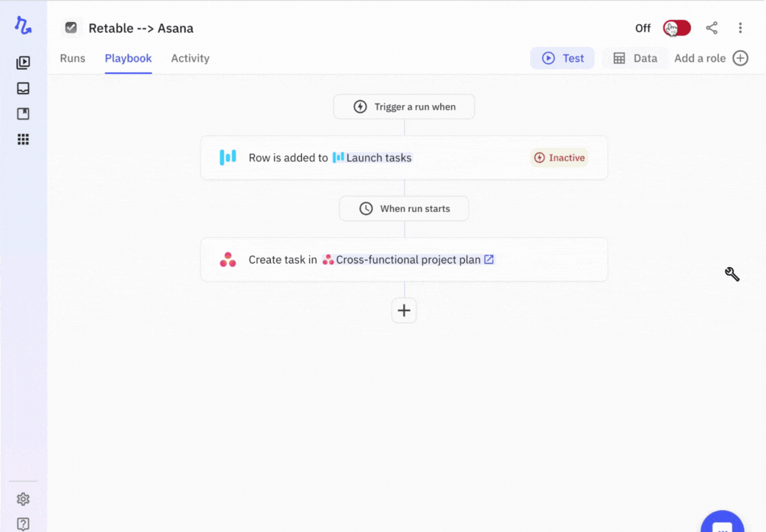Click the Retable icon on the trigger step
The height and width of the screenshot is (532, 766).
(228, 157)
